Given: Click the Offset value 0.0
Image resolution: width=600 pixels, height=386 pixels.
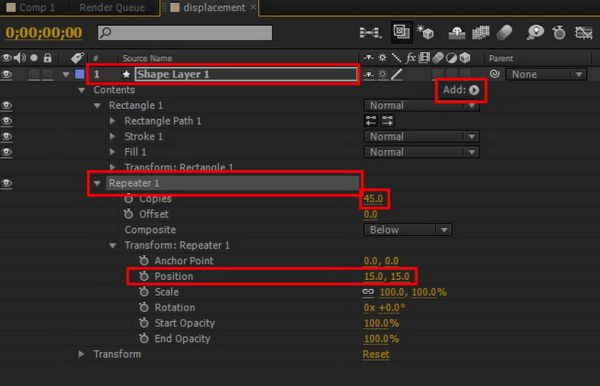Looking at the screenshot, I should [370, 214].
